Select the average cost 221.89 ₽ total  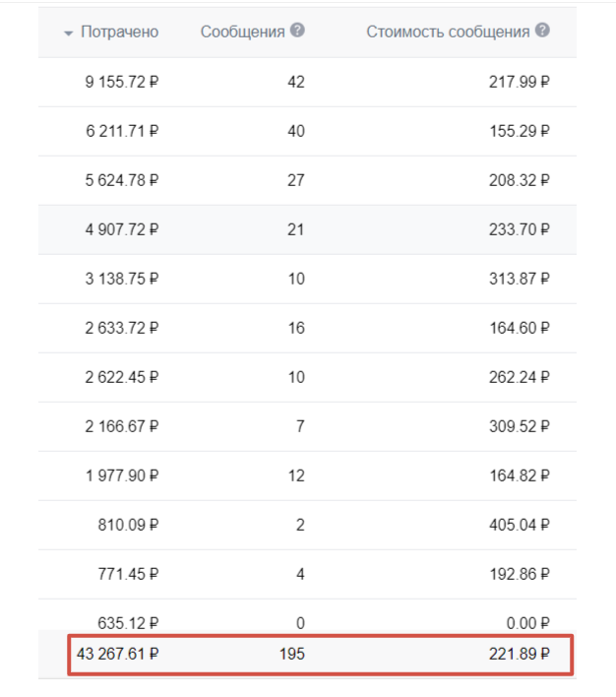pos(519,653)
